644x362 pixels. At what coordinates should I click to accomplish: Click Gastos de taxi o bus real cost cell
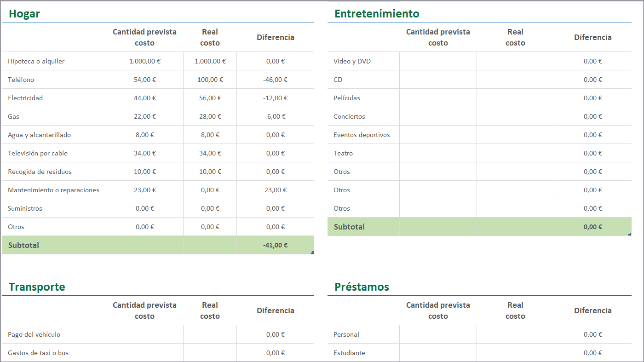(210, 353)
